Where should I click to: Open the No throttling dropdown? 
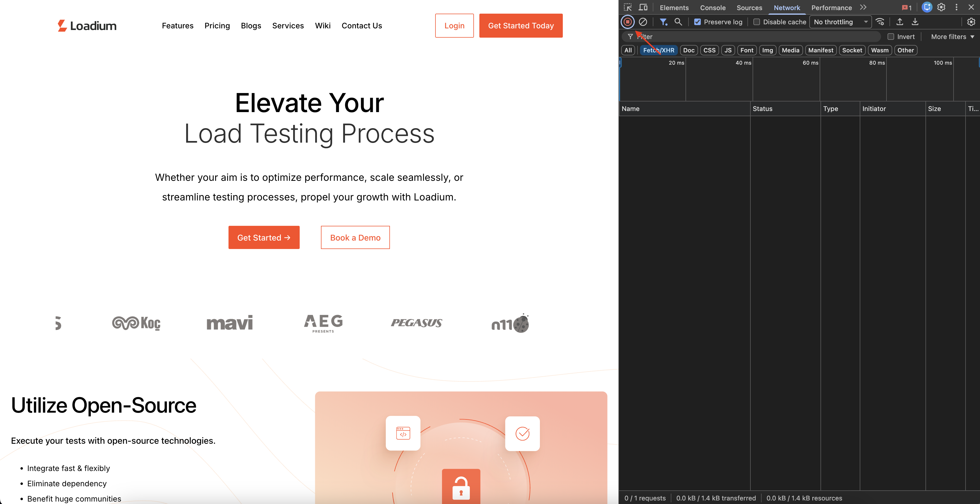pos(840,22)
